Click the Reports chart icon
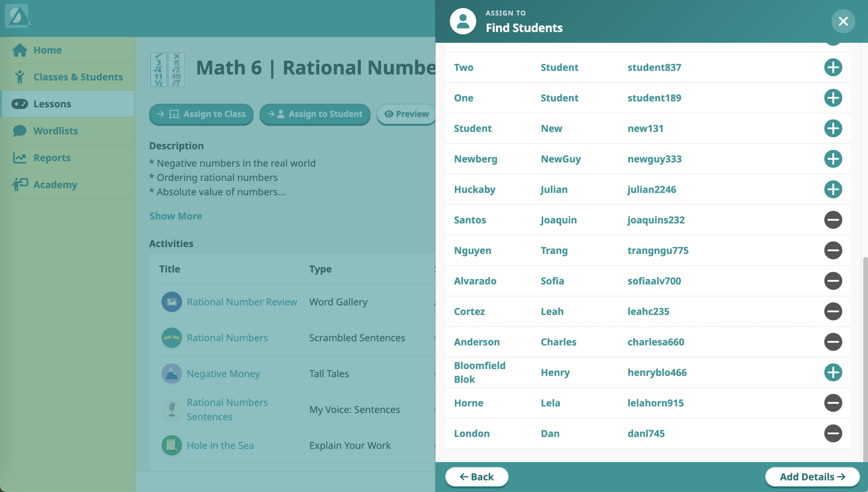This screenshot has width=868, height=492. (19, 158)
